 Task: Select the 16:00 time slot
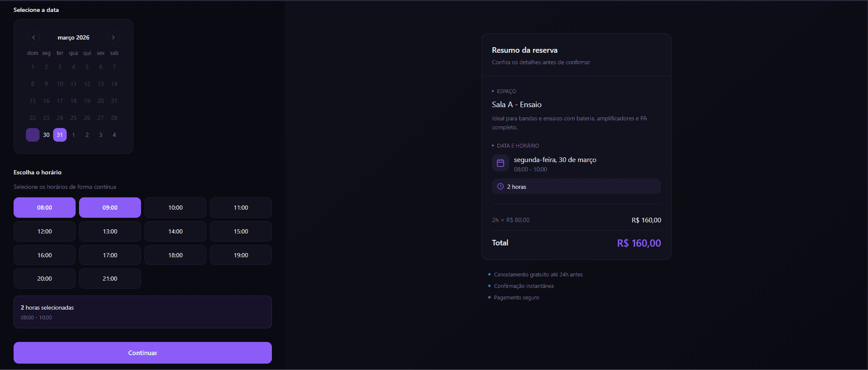45,255
